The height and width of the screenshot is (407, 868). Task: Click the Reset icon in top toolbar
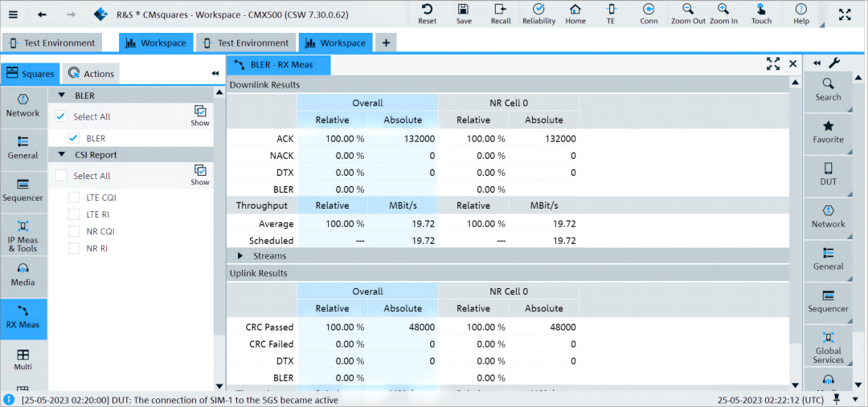pos(427,13)
